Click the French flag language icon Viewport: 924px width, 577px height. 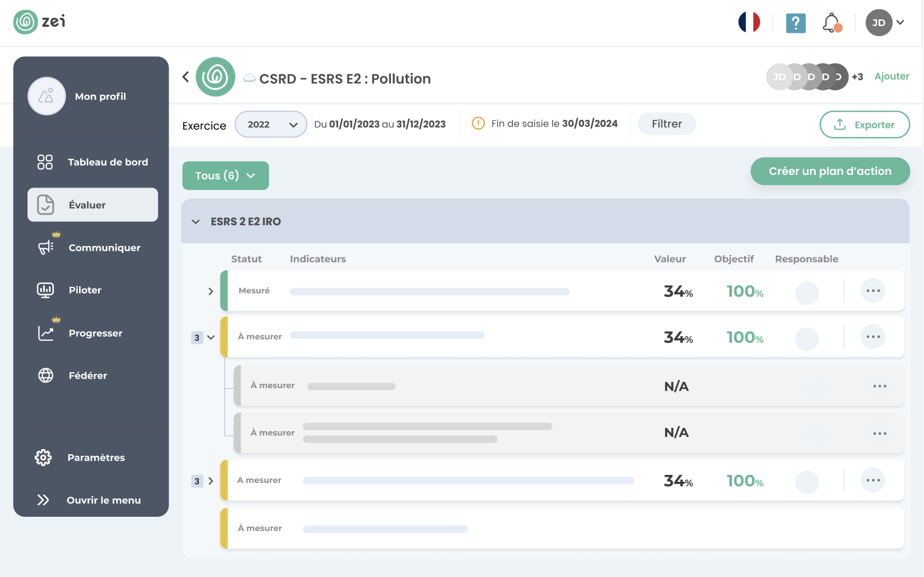(x=749, y=22)
